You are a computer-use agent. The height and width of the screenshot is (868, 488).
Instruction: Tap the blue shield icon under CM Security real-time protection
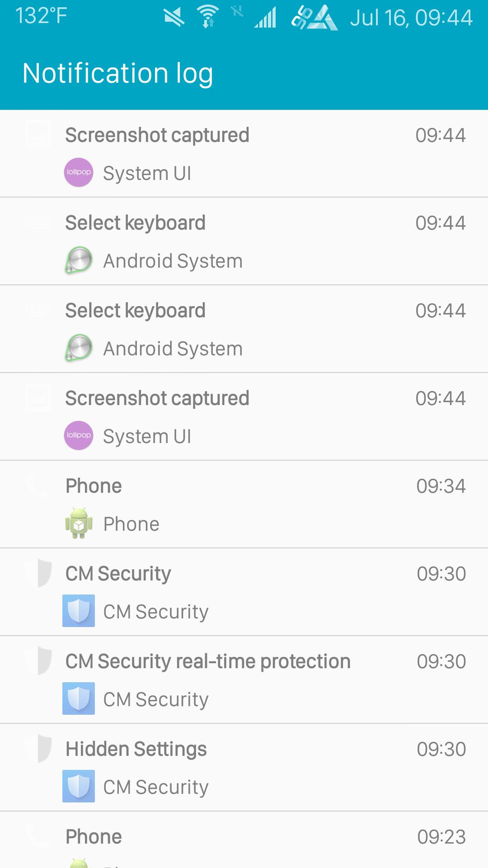79,698
